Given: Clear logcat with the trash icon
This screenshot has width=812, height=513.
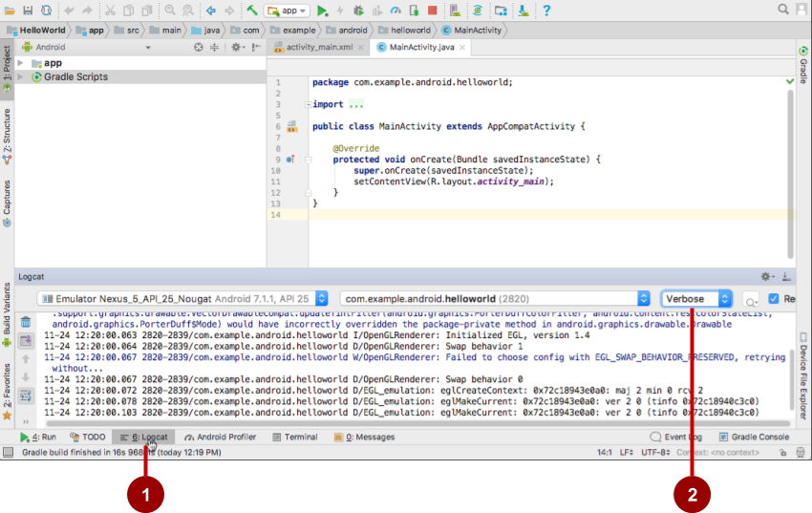Looking at the screenshot, I should (x=26, y=322).
